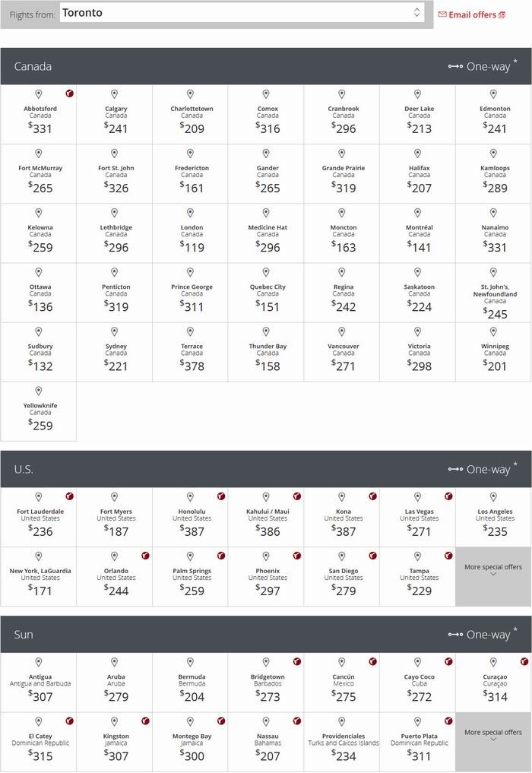Click the envelope icon beside Email offers

[x=442, y=14]
